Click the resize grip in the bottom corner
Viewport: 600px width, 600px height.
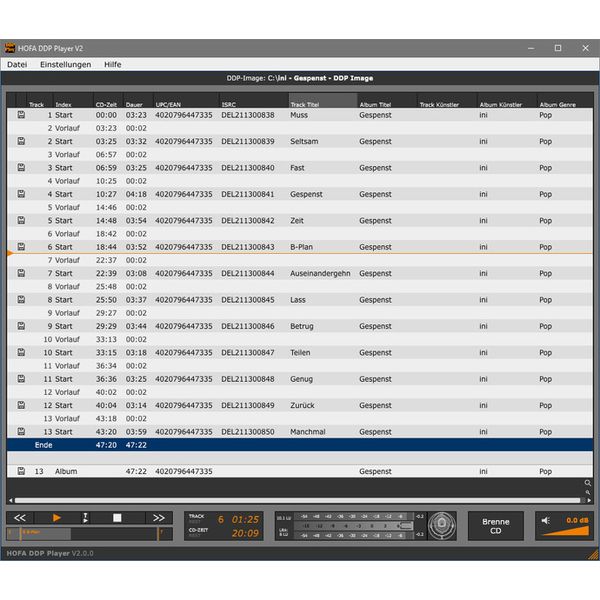click(x=593, y=554)
